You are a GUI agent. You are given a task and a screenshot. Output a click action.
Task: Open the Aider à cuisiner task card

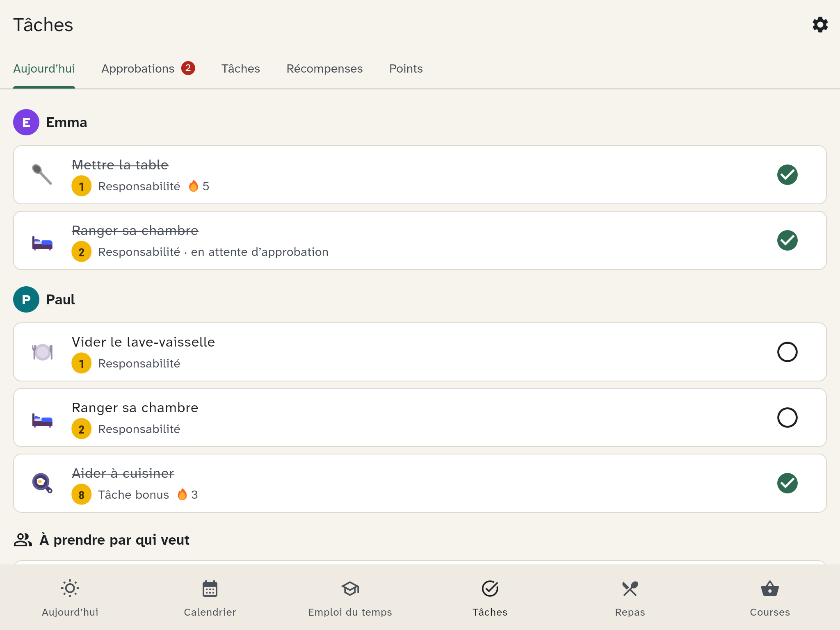pos(420,483)
